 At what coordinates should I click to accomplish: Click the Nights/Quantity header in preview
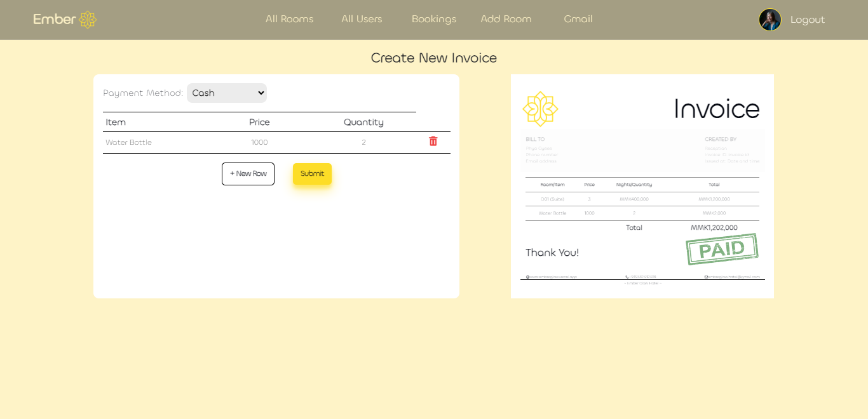tap(634, 185)
